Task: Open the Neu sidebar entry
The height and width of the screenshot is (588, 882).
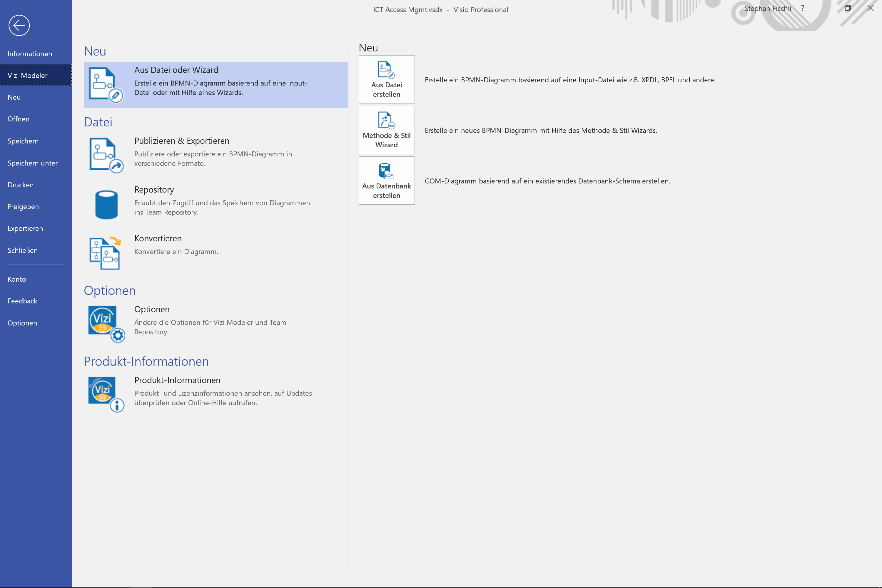Action: (36, 97)
